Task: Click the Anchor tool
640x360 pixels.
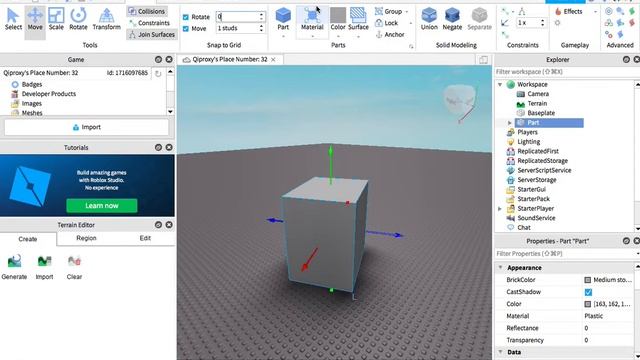Action: (389, 35)
